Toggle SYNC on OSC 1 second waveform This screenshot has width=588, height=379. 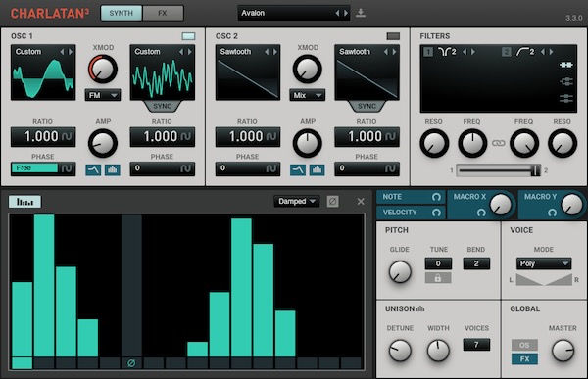[163, 106]
